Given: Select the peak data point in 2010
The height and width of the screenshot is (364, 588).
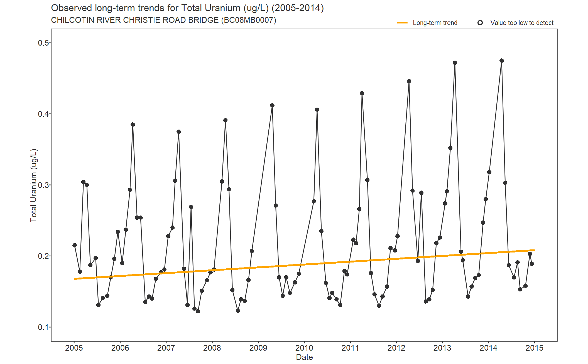Looking at the screenshot, I should click(317, 110).
